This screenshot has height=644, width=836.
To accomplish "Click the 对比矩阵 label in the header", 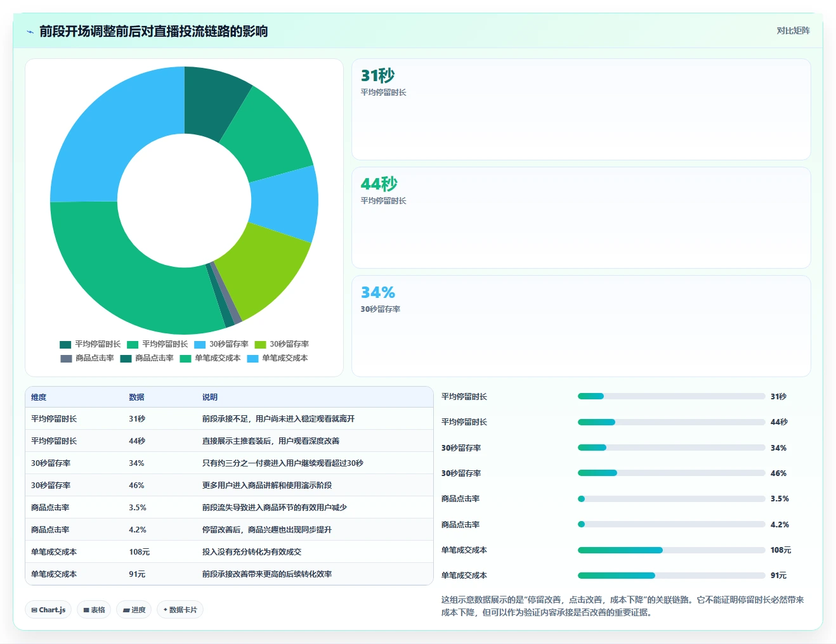I will (x=793, y=30).
